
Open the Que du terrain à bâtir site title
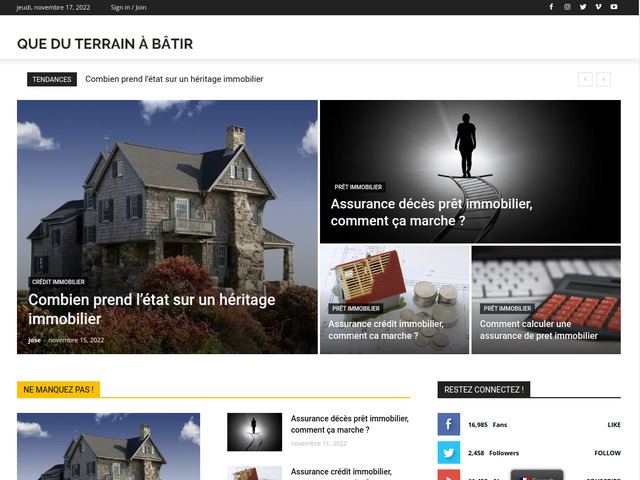(x=105, y=44)
